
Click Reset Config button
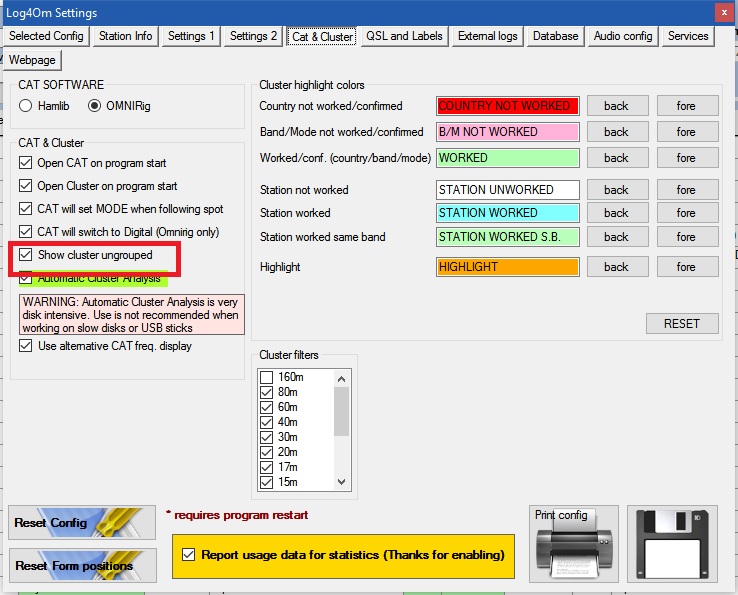click(x=82, y=523)
